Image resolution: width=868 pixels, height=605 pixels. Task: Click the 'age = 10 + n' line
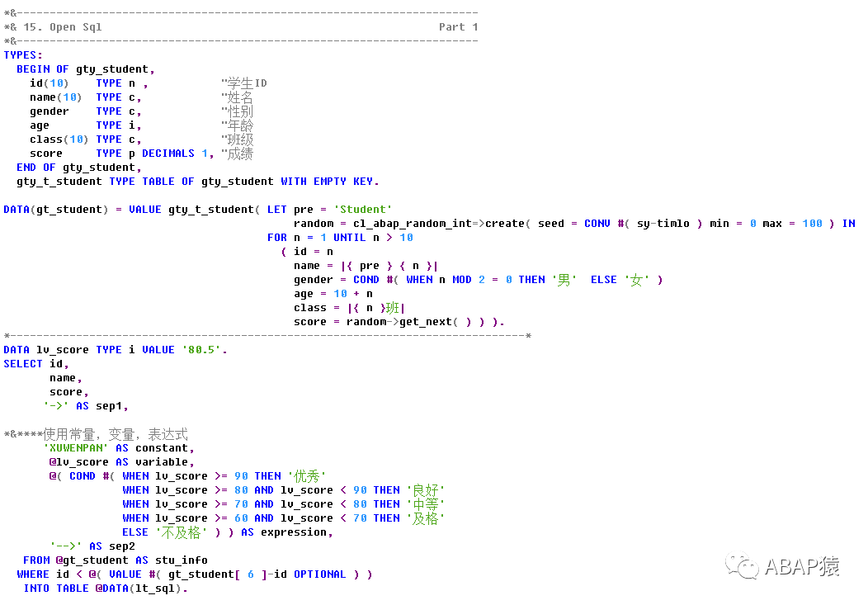click(x=333, y=293)
